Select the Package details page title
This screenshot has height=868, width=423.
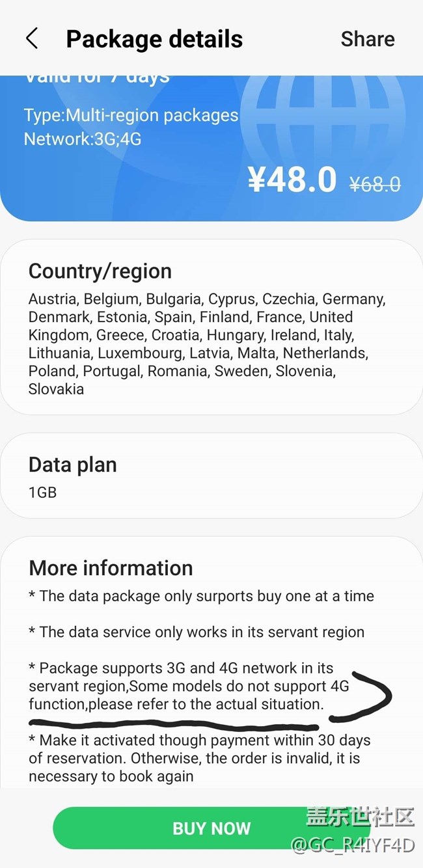point(154,39)
